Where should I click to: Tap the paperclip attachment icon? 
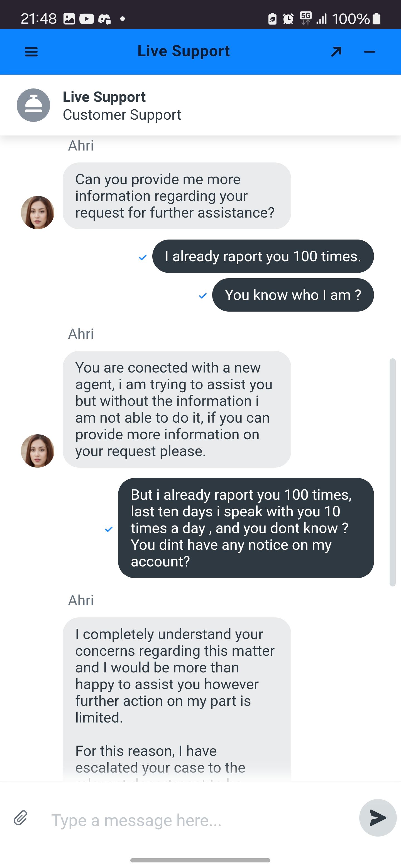tap(21, 818)
